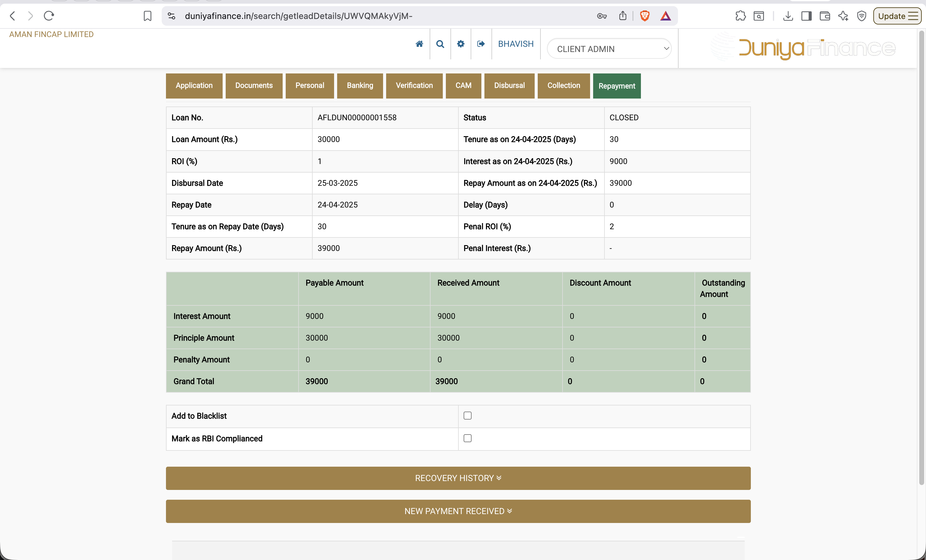
Task: Expand NEW PAYMENT RECEIVED section
Action: tap(458, 511)
